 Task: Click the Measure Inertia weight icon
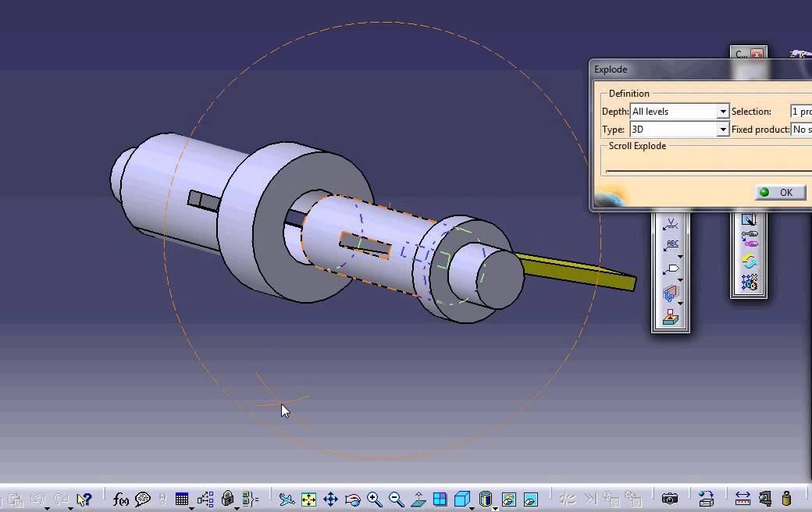pos(787,499)
